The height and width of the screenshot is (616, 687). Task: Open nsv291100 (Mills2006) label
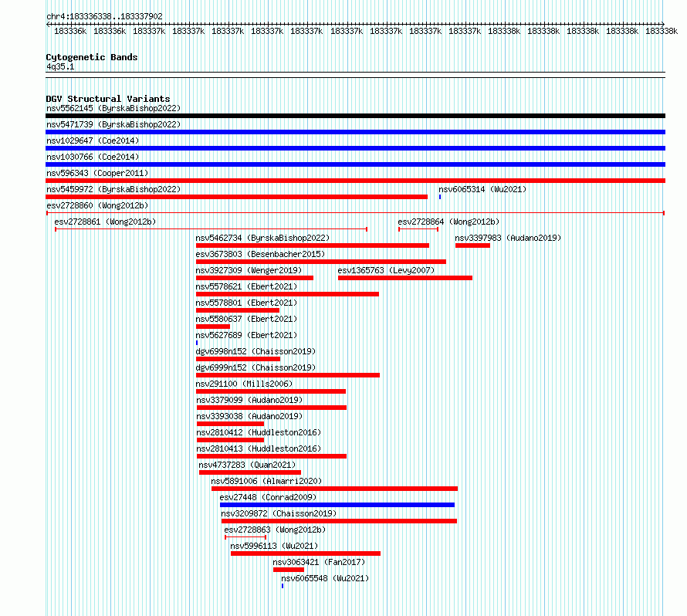(244, 384)
